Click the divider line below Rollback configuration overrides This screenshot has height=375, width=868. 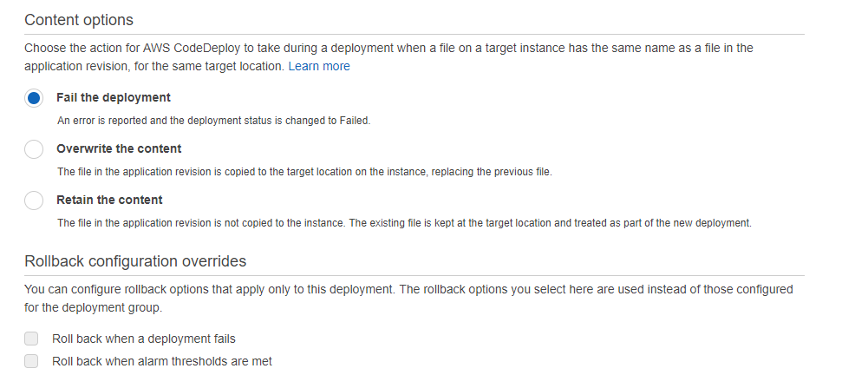pyautogui.click(x=414, y=276)
